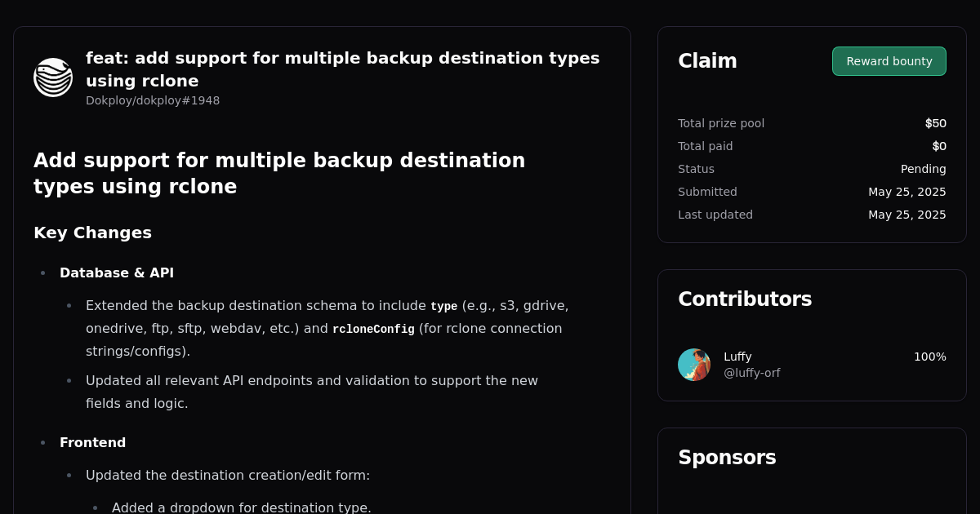
Task: Select the inline code snippet type
Action: 443,306
